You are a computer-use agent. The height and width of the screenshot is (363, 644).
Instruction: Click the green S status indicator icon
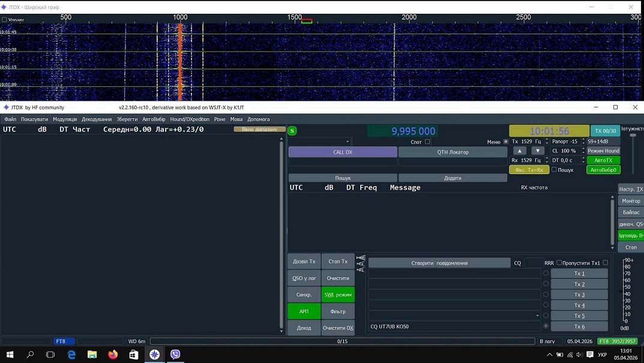pyautogui.click(x=292, y=131)
